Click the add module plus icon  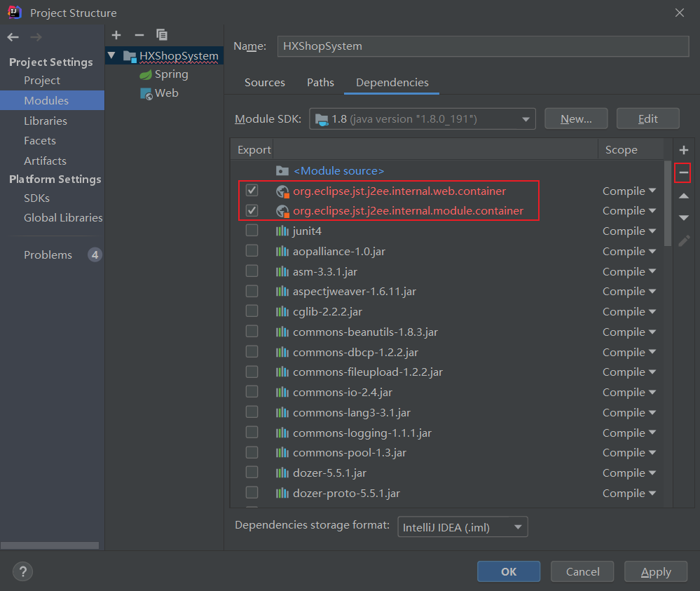click(x=116, y=35)
